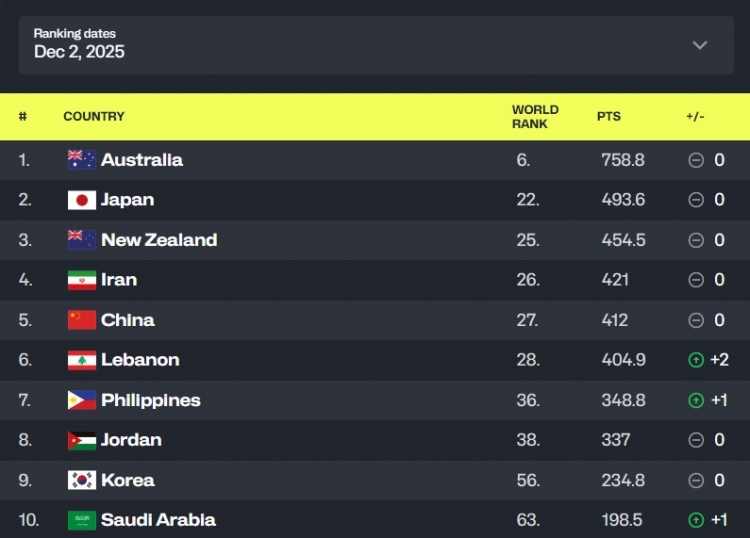Sort by the COUNTRY column header
Viewport: 750px width, 538px height.
[x=94, y=116]
